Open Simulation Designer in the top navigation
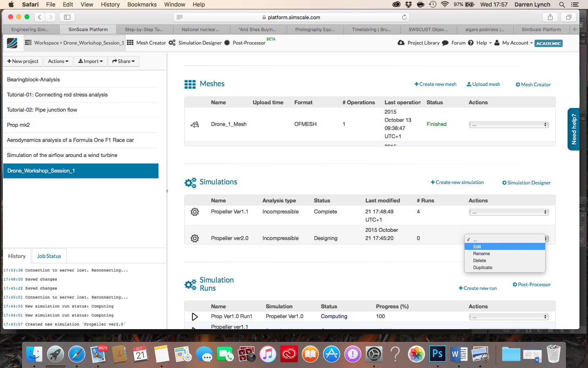The height and width of the screenshot is (368, 588). [x=195, y=43]
